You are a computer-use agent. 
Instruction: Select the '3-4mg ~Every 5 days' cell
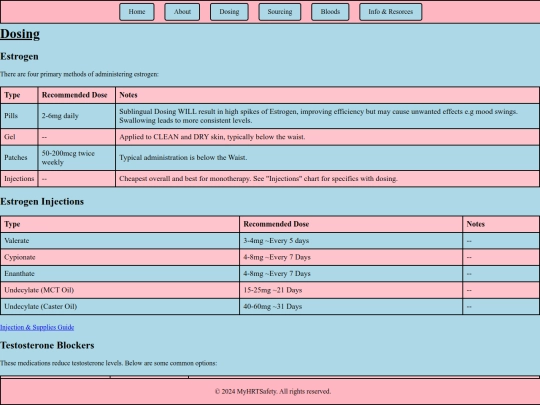tap(351, 241)
